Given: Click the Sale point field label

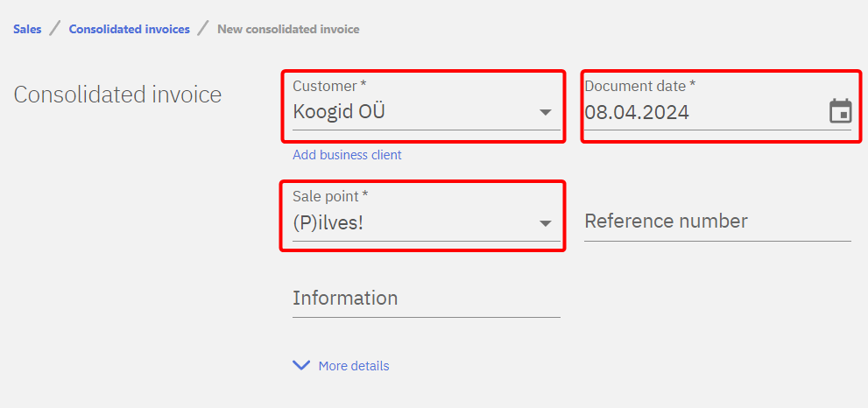Looking at the screenshot, I should (x=330, y=196).
